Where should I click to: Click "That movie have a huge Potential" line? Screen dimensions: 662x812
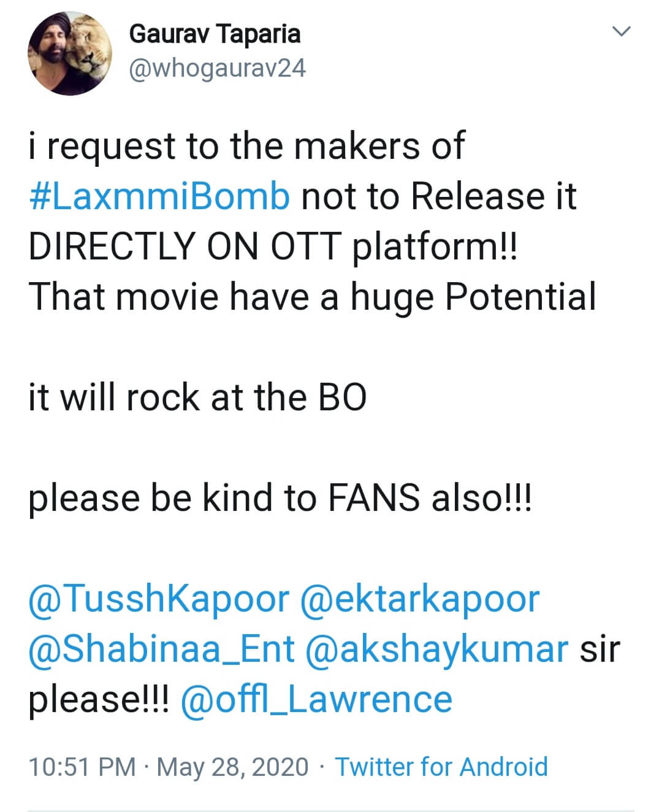(x=312, y=297)
